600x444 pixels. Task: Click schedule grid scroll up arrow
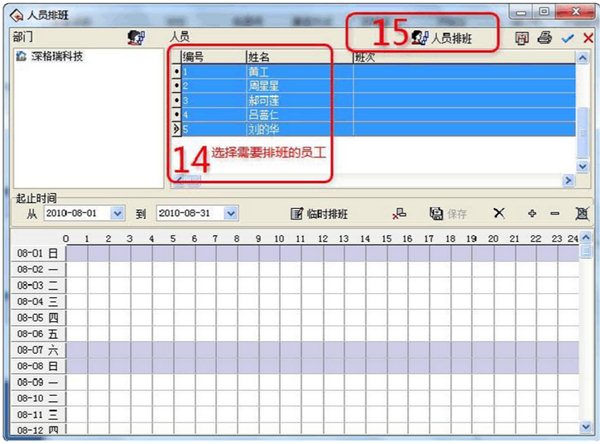[x=585, y=238]
